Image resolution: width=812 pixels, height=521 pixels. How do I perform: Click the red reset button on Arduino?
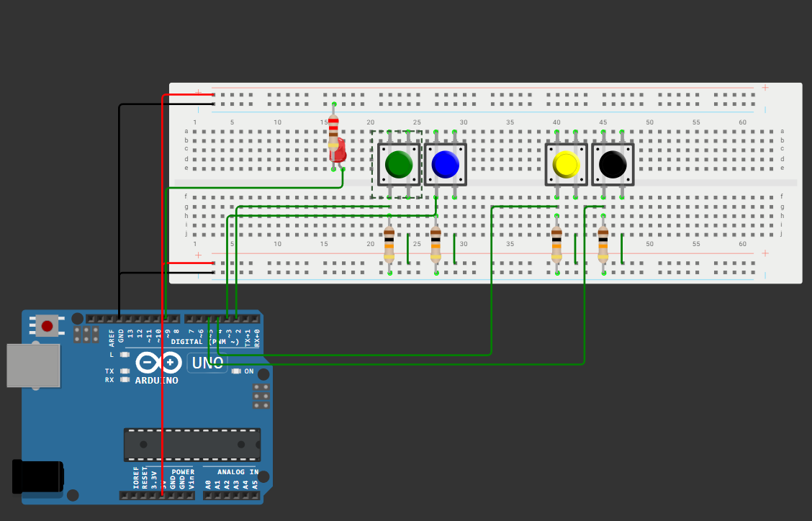[x=47, y=326]
